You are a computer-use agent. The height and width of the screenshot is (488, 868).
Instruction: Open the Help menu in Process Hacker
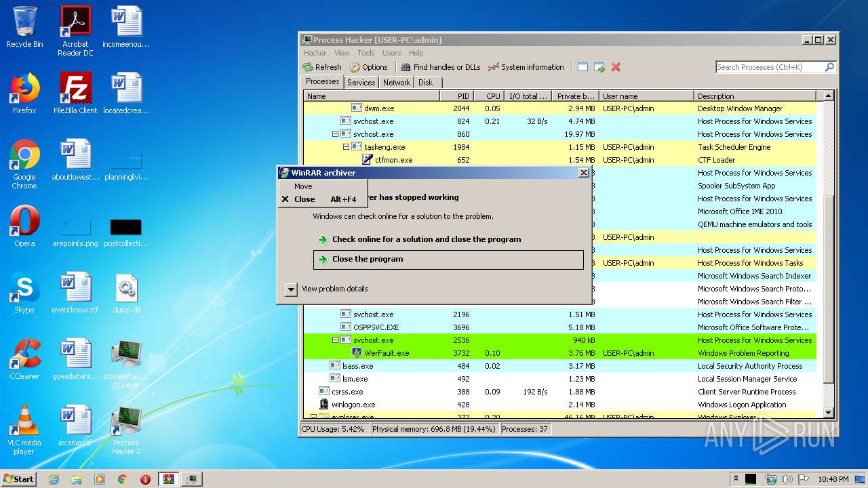416,53
